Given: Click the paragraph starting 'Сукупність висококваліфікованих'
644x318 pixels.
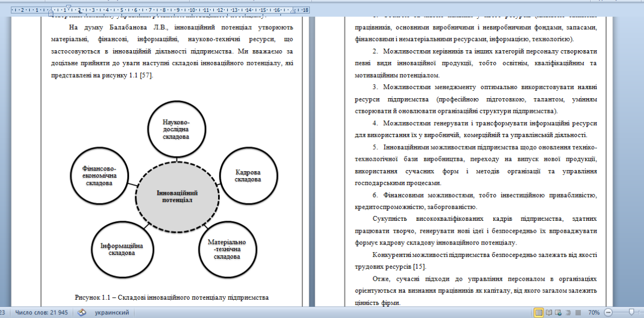Looking at the screenshot, I should (476, 231).
